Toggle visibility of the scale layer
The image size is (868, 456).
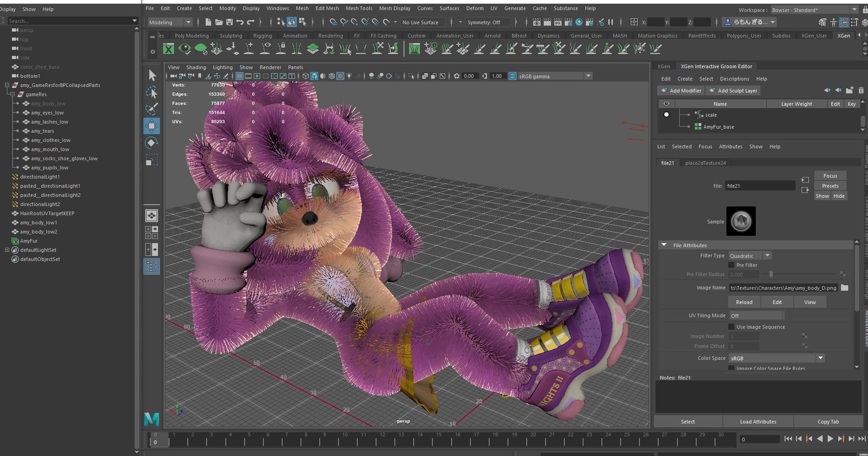click(666, 114)
